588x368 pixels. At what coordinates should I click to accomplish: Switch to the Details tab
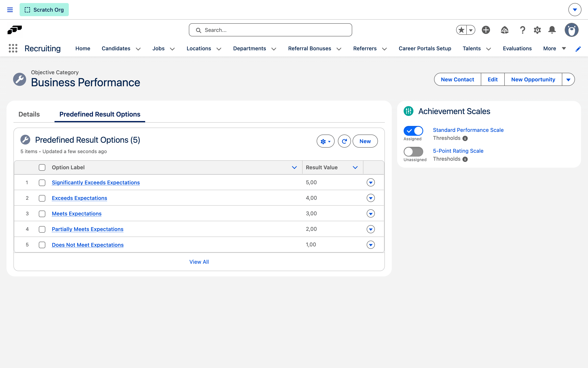29,114
